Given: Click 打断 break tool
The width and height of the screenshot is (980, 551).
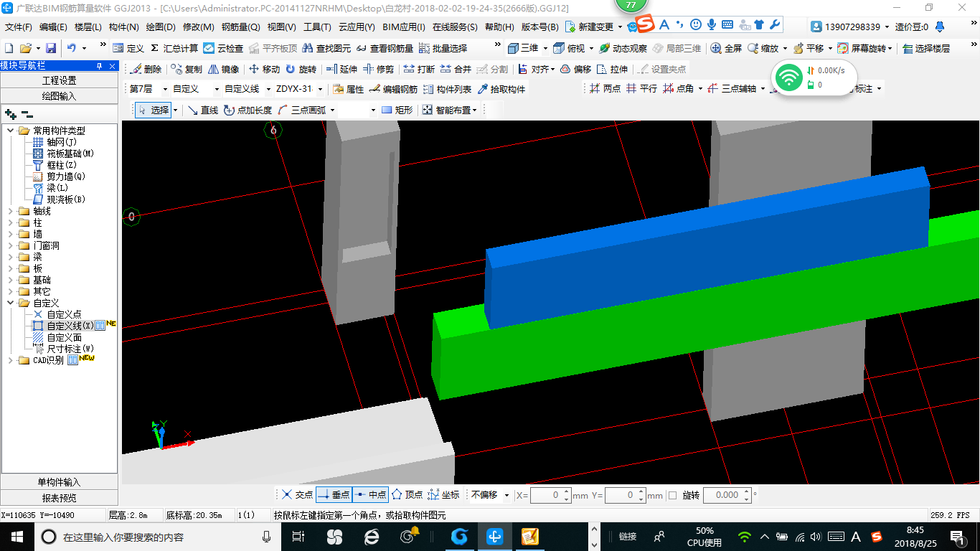Looking at the screenshot, I should point(419,70).
